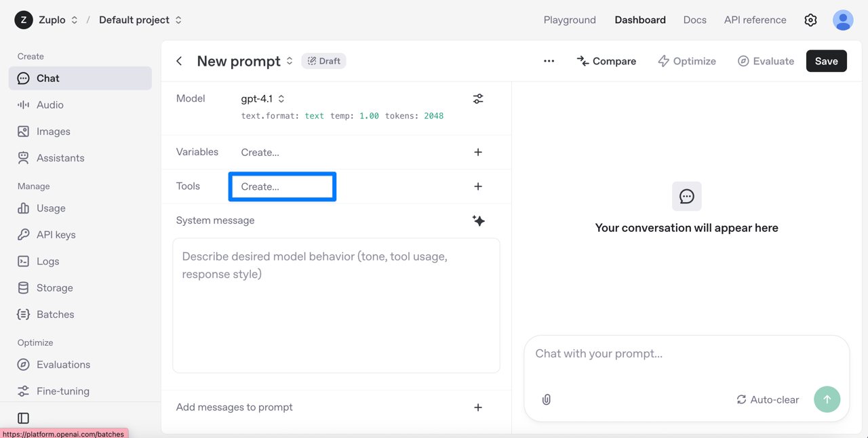The image size is (868, 438).
Task: Open model settings sliders icon
Action: click(x=478, y=99)
